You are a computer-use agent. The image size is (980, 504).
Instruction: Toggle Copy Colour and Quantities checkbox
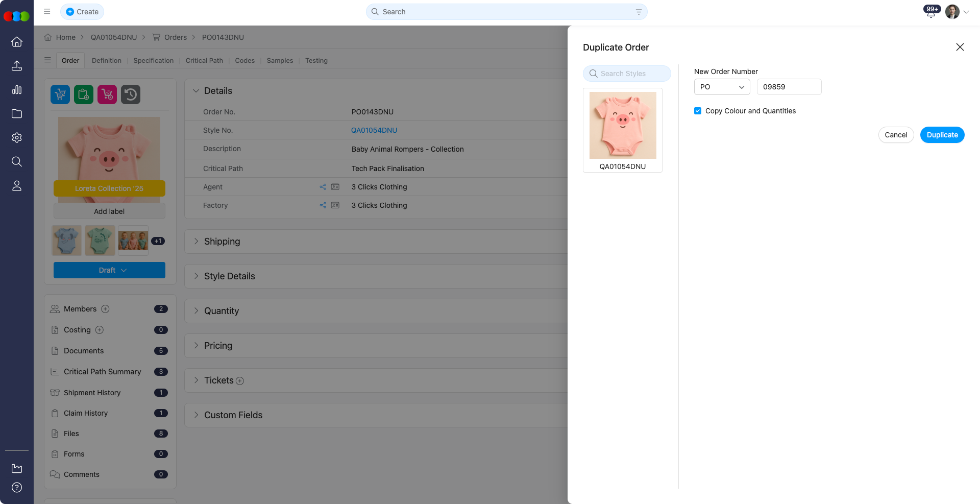point(698,111)
